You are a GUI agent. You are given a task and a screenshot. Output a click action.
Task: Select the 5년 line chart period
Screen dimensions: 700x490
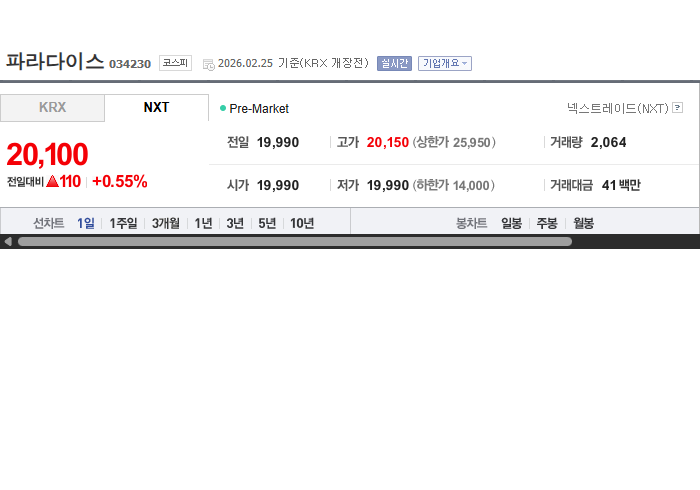point(267,223)
